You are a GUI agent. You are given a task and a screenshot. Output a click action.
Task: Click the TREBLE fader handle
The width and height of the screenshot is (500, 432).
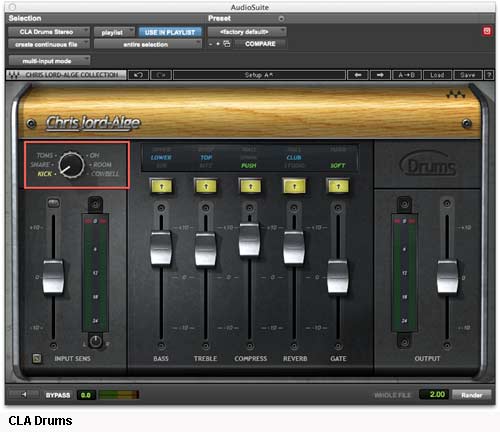[206, 250]
